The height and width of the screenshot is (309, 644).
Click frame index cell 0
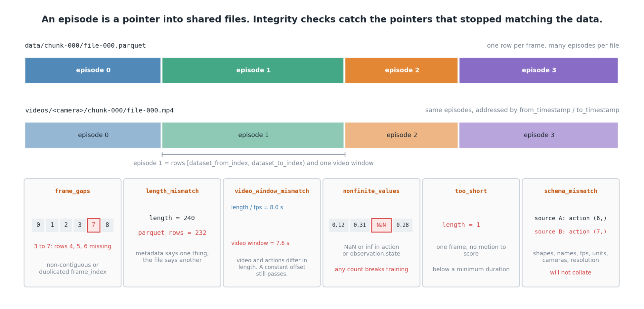pyautogui.click(x=38, y=225)
